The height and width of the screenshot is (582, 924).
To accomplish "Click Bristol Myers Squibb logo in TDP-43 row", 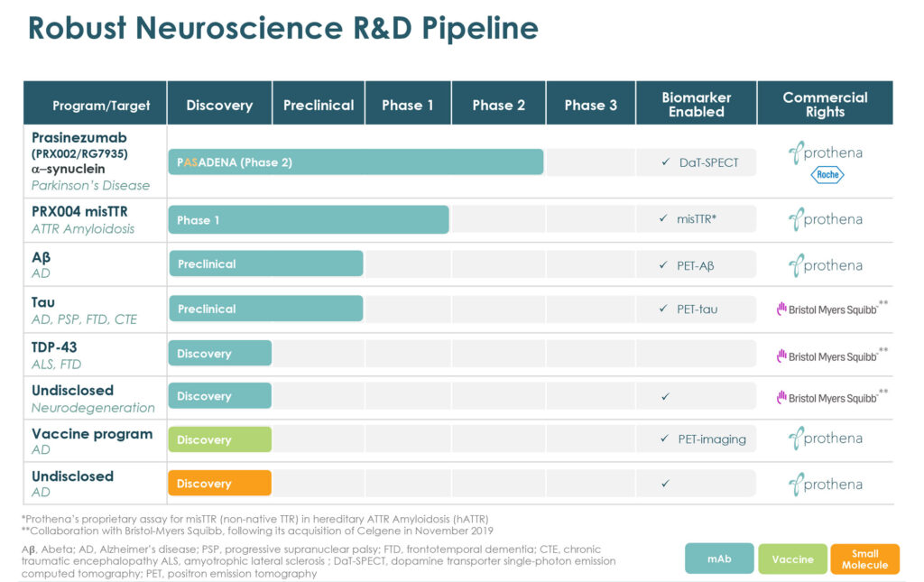I will (x=831, y=356).
